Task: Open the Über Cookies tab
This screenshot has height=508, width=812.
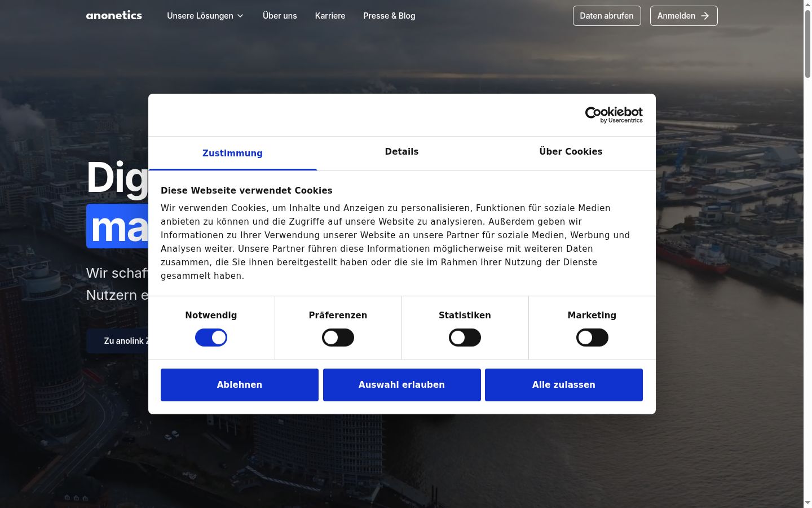Action: click(x=571, y=152)
